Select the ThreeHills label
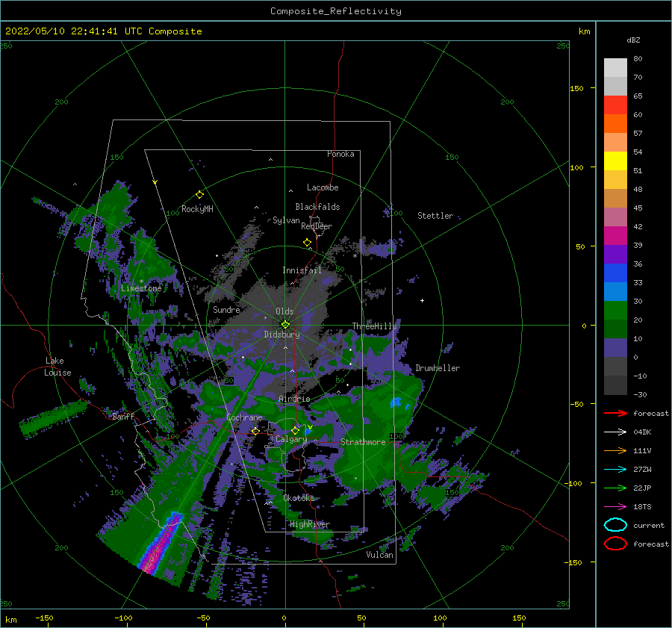The image size is (672, 628). click(375, 326)
